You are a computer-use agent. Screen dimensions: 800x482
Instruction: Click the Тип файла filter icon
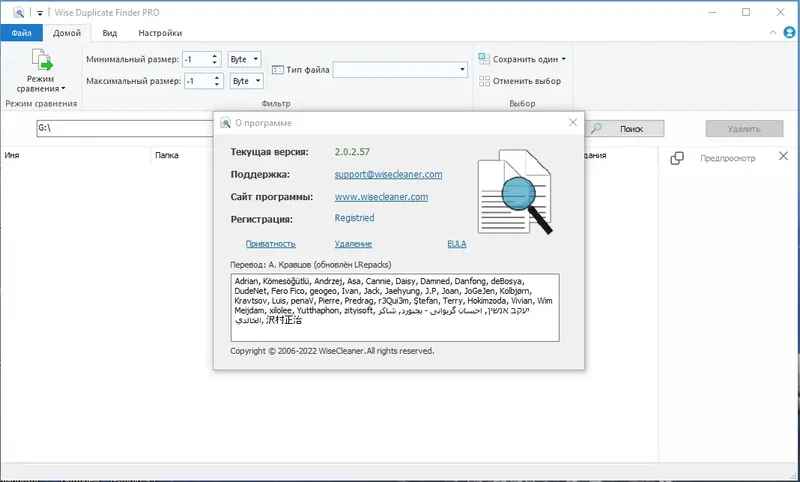(278, 69)
